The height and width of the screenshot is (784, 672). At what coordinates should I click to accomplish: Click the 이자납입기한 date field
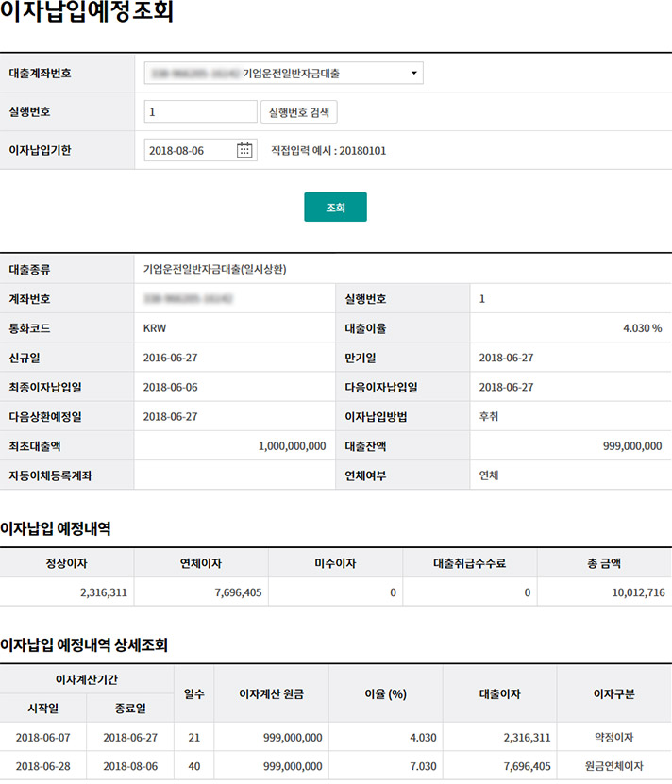[x=190, y=150]
